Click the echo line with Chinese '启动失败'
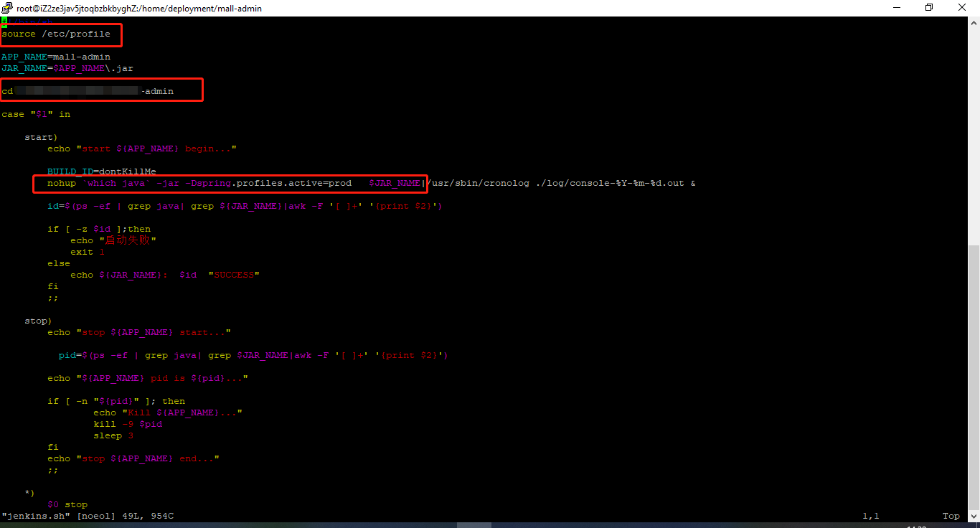The image size is (980, 528). (113, 240)
